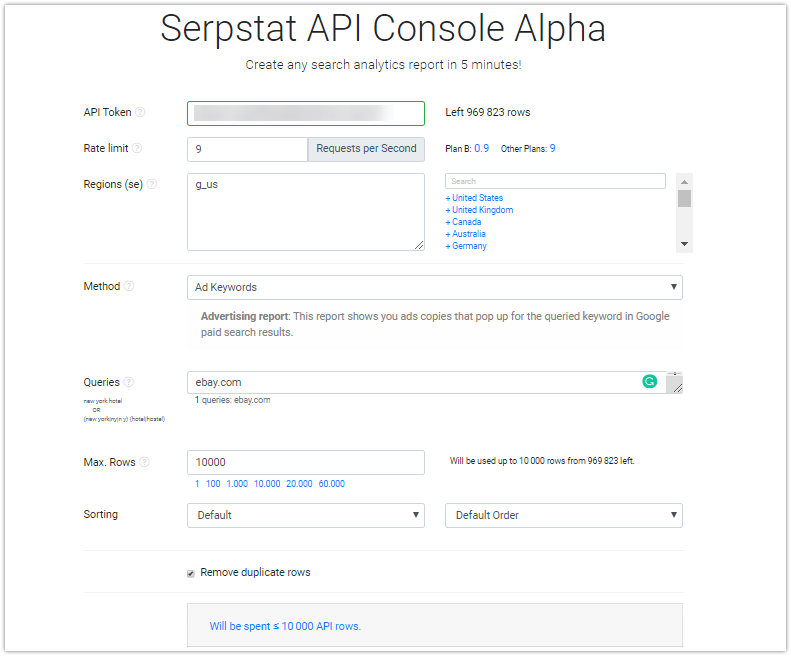Open the help icon beside Method

coord(129,286)
